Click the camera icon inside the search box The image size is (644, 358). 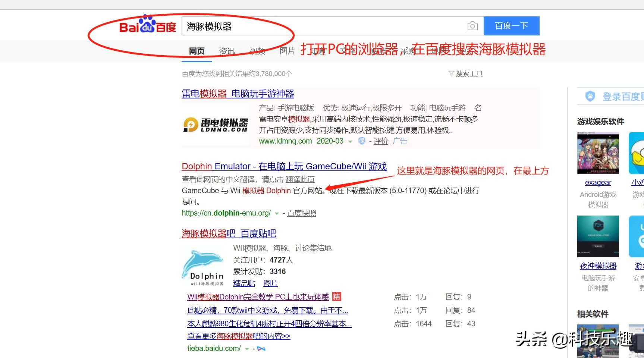(x=472, y=26)
